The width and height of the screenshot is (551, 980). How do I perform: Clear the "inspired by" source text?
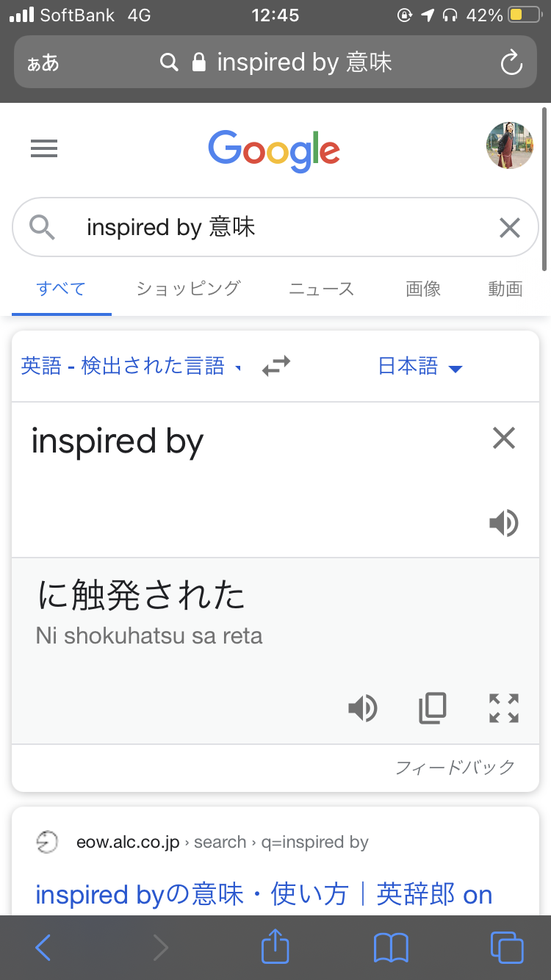click(x=504, y=439)
